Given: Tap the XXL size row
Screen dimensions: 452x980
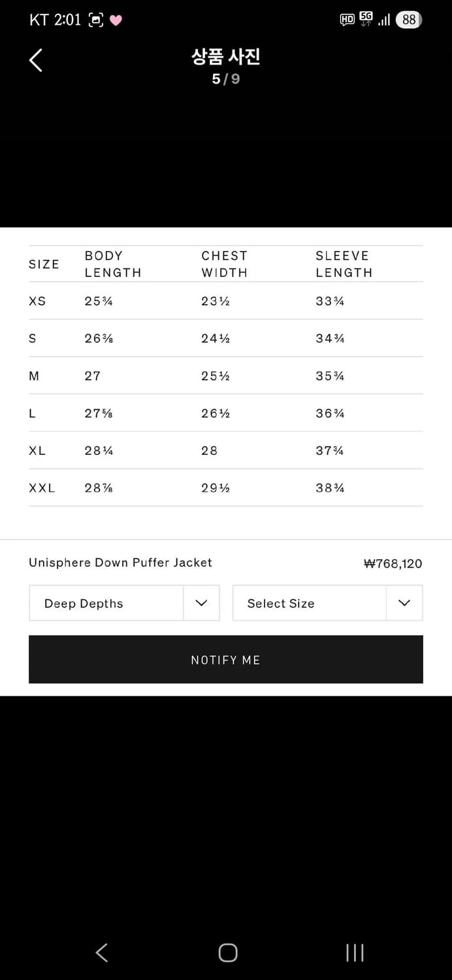Looking at the screenshot, I should (226, 488).
